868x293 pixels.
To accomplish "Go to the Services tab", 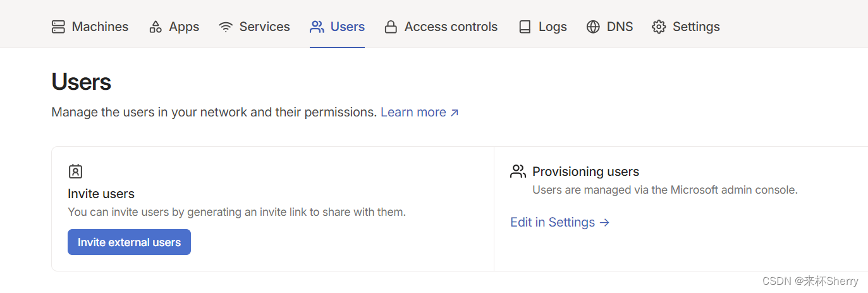I will (x=254, y=27).
